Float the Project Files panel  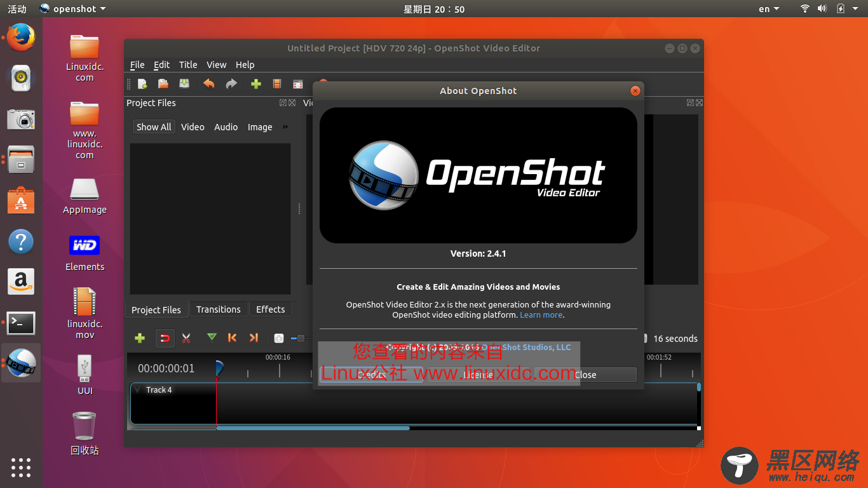[283, 103]
